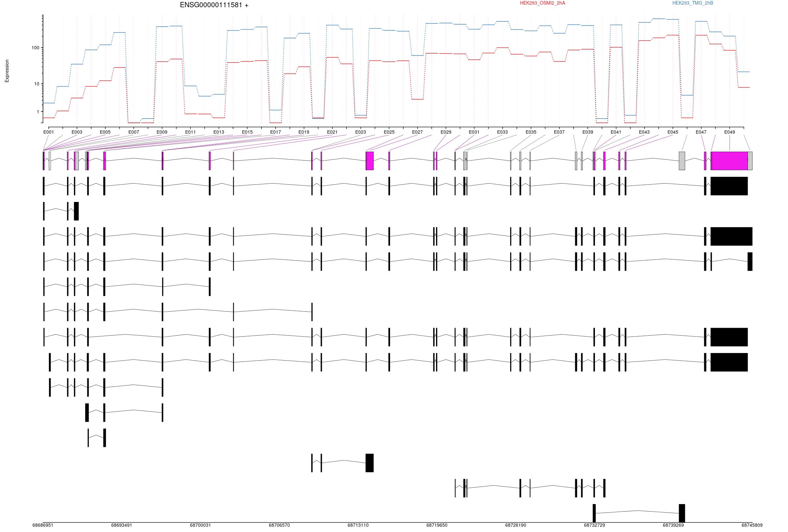Click the final exon of the bottom transcript
Viewport: 788px width, 532px height.
click(682, 513)
